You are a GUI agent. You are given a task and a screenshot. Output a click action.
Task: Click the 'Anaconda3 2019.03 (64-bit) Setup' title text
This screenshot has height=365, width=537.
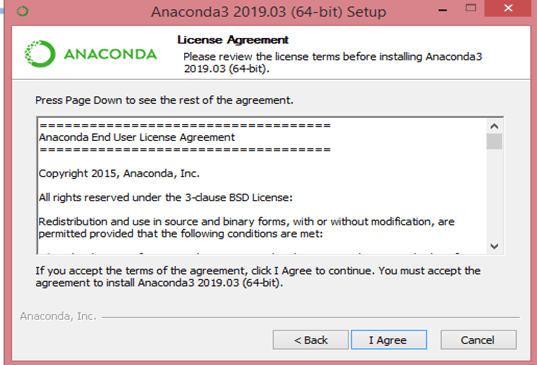point(269,12)
